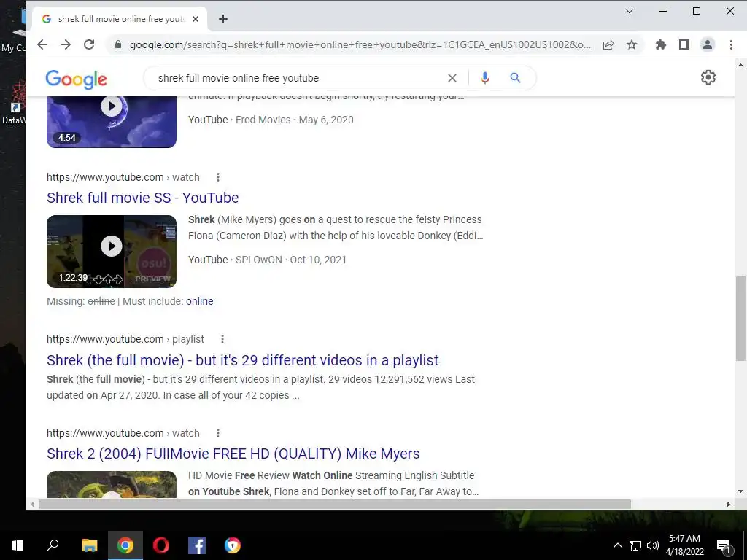
Task: Open the Chrome extensions puzzle icon
Action: 661,44
